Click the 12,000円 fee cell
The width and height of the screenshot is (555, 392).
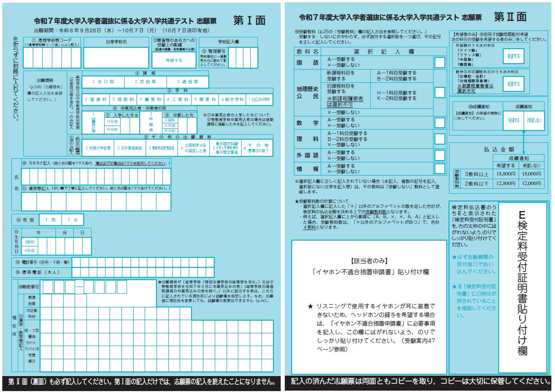[x=531, y=183]
